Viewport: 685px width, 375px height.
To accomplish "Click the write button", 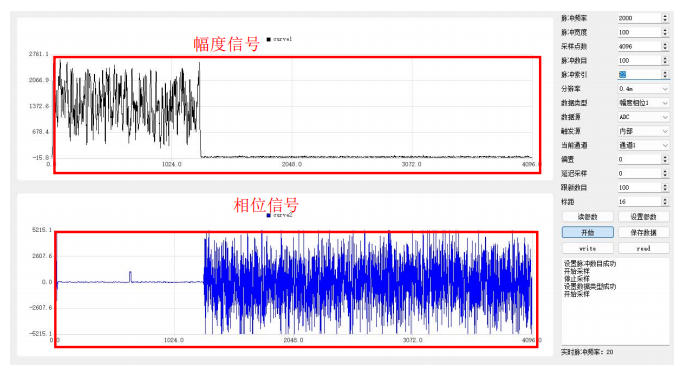I will 588,248.
